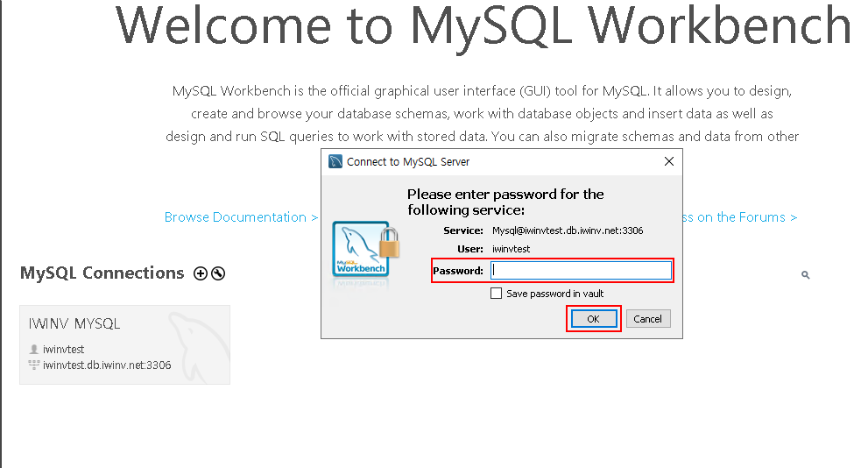
Task: Click the network host icon on connection tile
Action: coord(34,365)
